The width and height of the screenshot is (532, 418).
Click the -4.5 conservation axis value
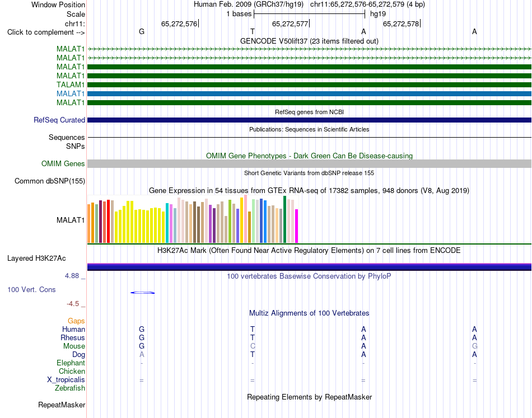tap(73, 304)
